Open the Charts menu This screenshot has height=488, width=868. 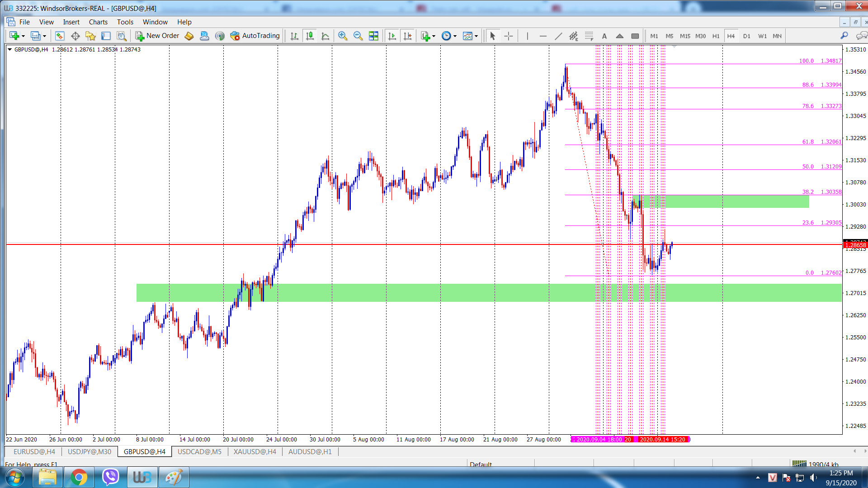(98, 22)
